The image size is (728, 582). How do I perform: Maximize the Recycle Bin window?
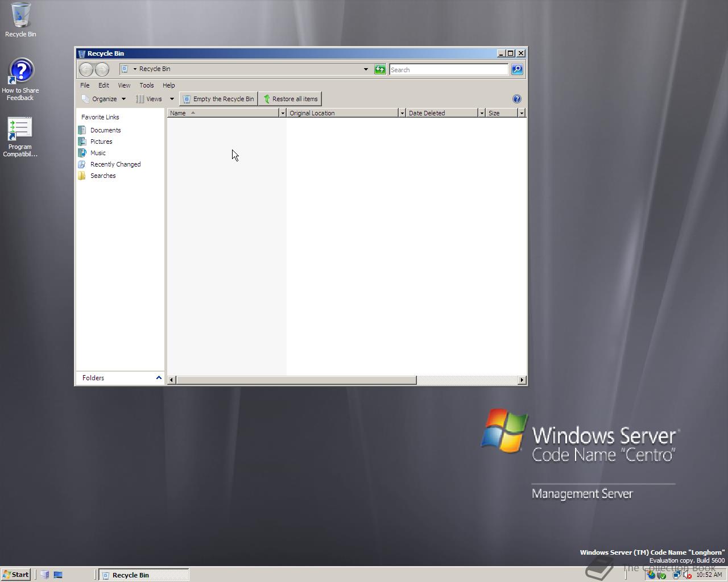point(511,53)
